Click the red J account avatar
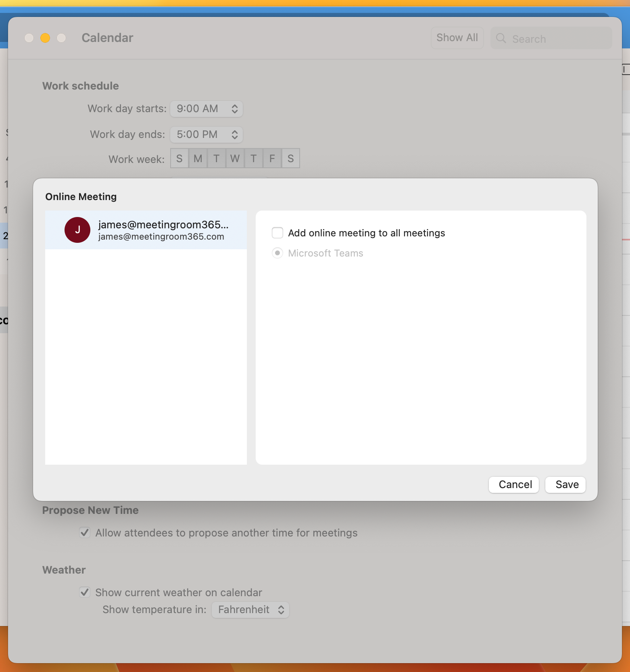 (x=77, y=230)
